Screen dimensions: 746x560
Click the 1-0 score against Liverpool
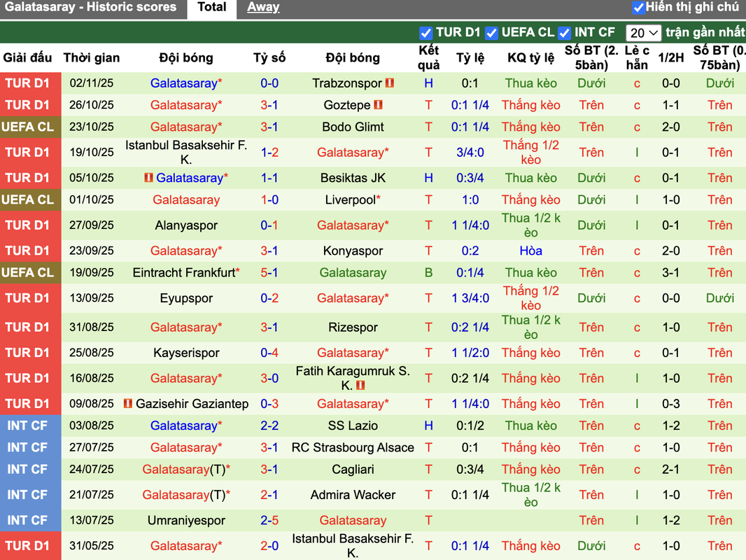[x=269, y=199]
